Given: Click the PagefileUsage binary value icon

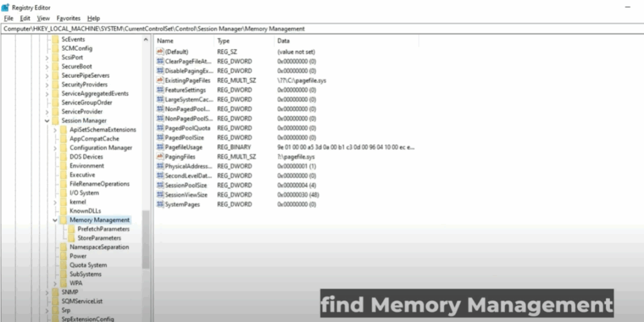Looking at the screenshot, I should [160, 147].
